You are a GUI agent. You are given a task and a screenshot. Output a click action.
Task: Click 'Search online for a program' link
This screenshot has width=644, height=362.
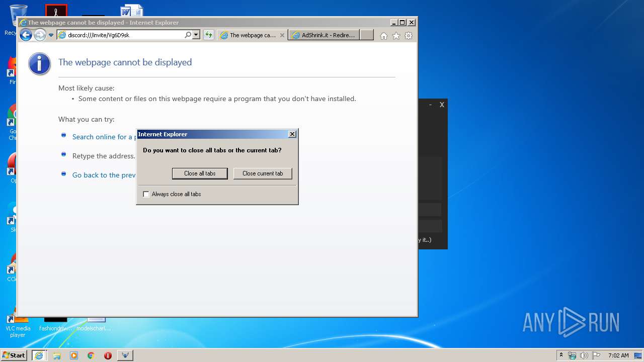point(104,137)
